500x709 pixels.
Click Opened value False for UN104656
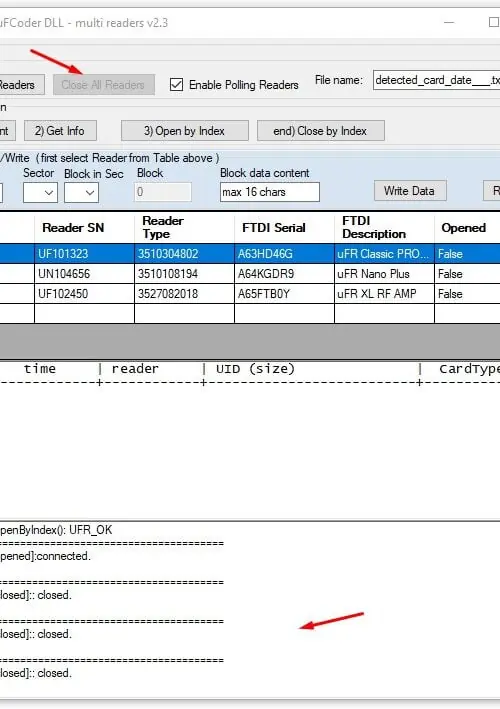(467, 274)
